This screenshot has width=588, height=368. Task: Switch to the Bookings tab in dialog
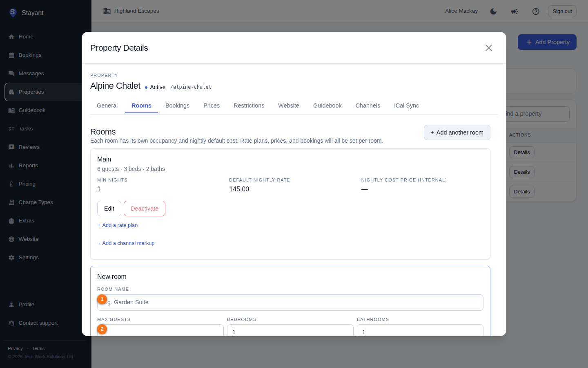(x=177, y=105)
